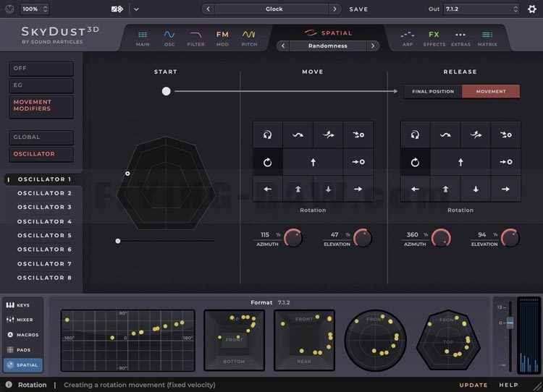Expand the dropdown arrow beside dice
The image size is (543, 392).
[136, 9]
